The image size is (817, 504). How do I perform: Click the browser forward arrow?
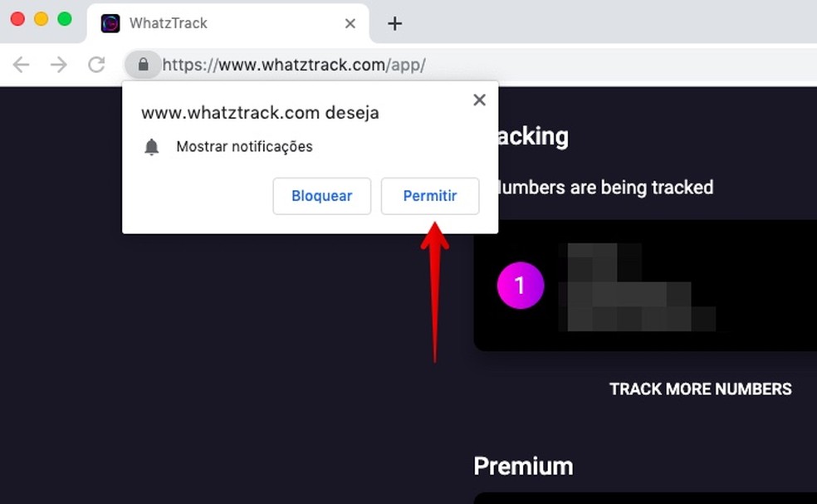pos(59,65)
